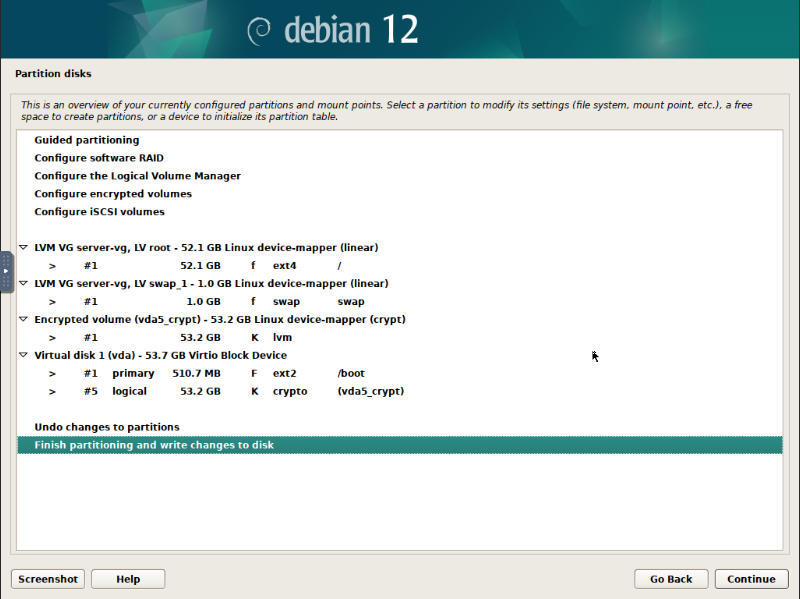Select Finish partitioning and write changes to disk
800x599 pixels.
pyautogui.click(x=400, y=445)
